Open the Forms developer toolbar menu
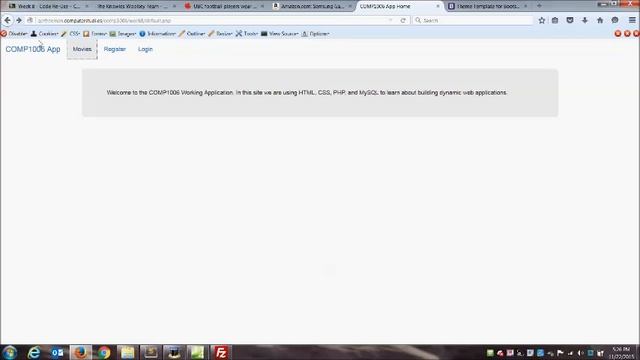 (x=95, y=33)
